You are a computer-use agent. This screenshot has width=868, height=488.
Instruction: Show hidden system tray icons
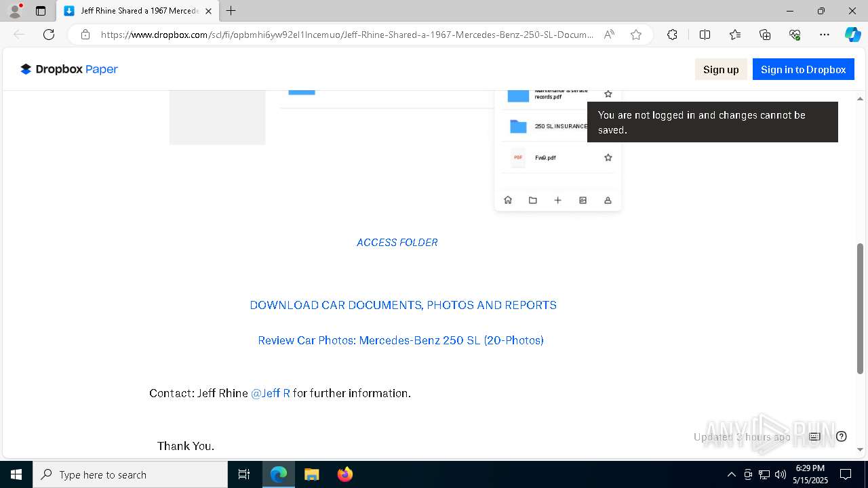(x=731, y=474)
